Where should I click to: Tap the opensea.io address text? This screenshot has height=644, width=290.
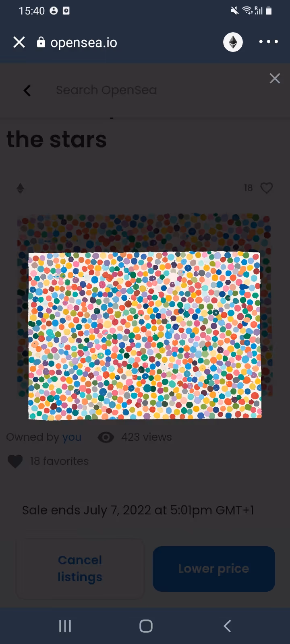[84, 42]
